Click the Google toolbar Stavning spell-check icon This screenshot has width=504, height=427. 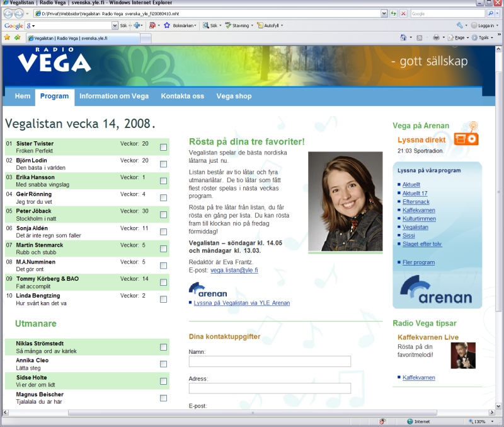pos(228,25)
